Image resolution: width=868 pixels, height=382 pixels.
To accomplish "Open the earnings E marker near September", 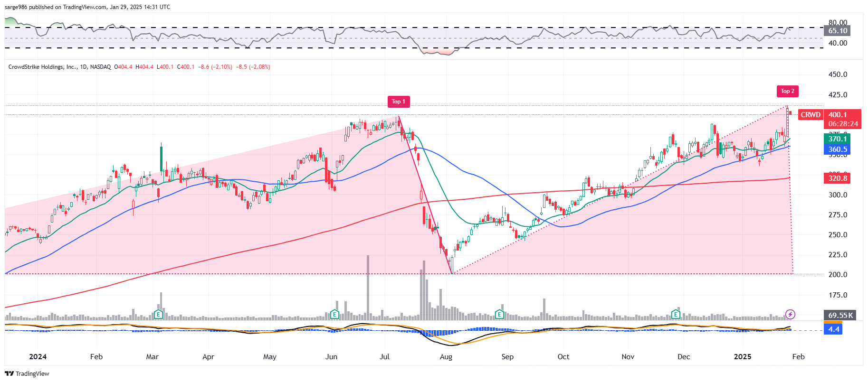I will click(x=499, y=314).
